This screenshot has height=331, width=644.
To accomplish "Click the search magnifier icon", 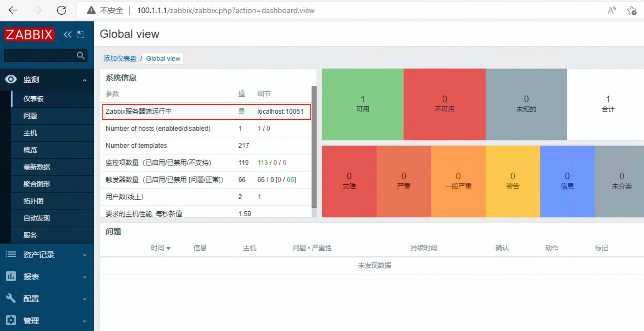I will tap(80, 55).
